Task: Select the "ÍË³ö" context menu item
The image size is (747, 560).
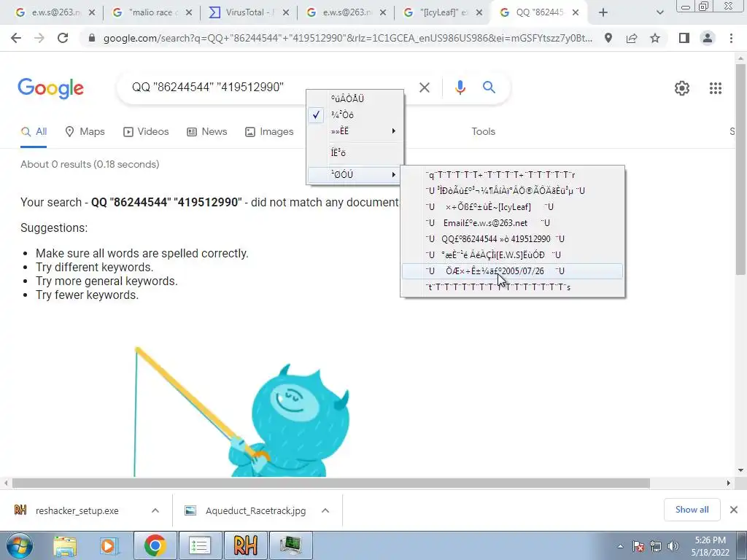Action: [355, 153]
